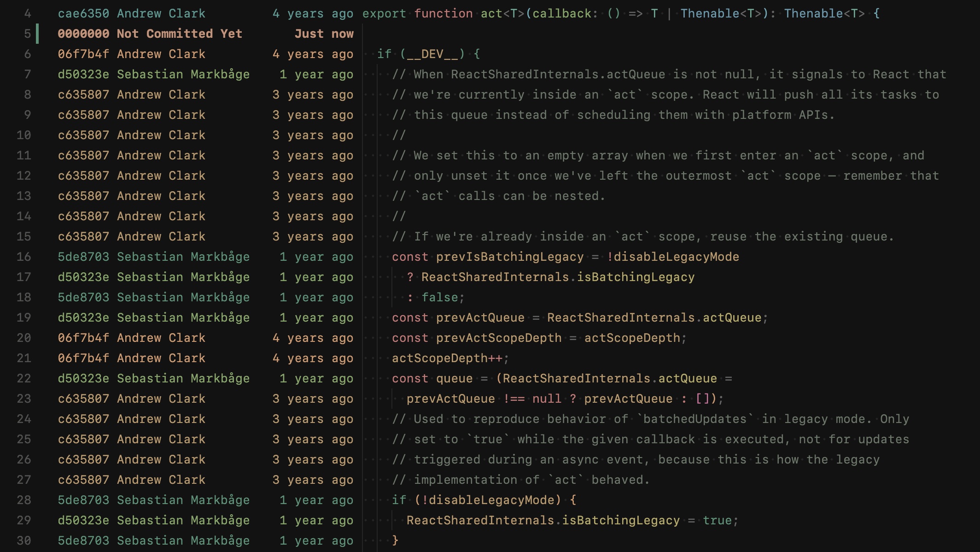Click line number 23 in the gutter

click(x=24, y=399)
